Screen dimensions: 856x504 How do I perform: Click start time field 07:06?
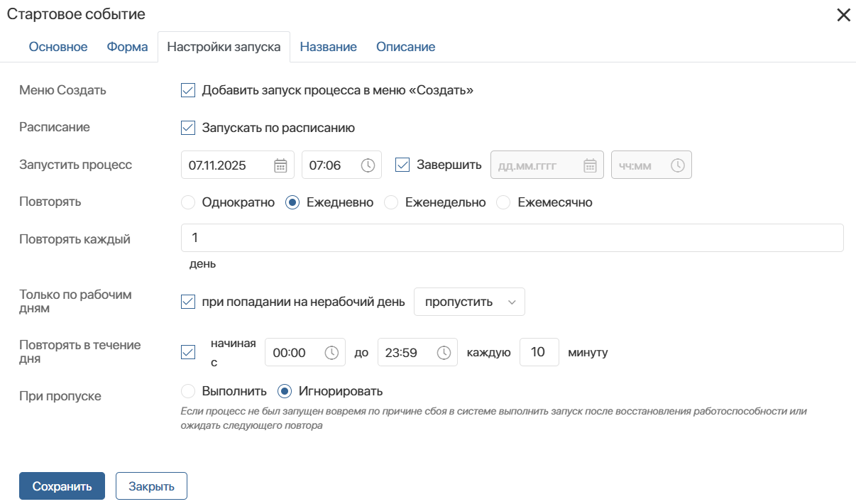pyautogui.click(x=341, y=165)
